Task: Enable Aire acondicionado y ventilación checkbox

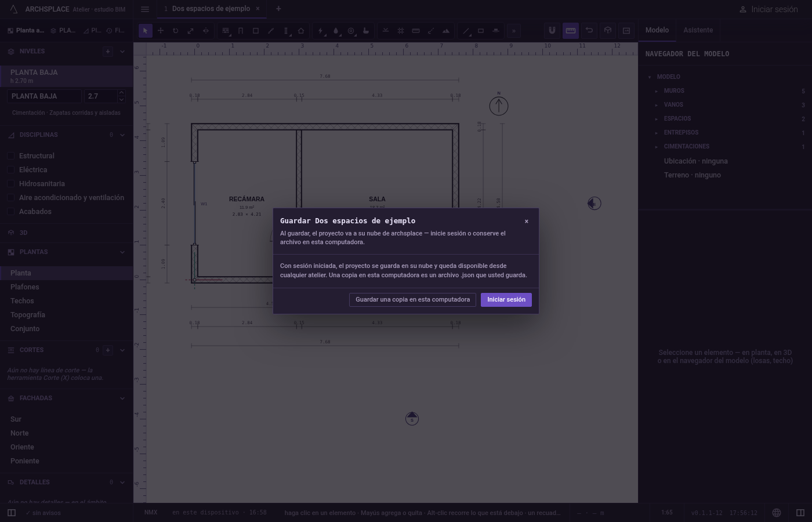Action: (11, 198)
